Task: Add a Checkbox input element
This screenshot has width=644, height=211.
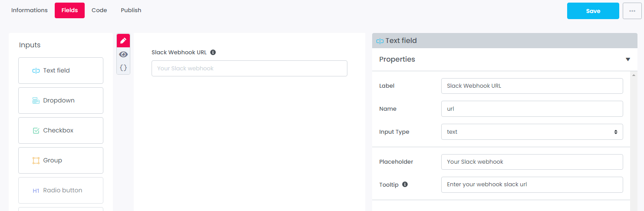Action: [x=61, y=130]
